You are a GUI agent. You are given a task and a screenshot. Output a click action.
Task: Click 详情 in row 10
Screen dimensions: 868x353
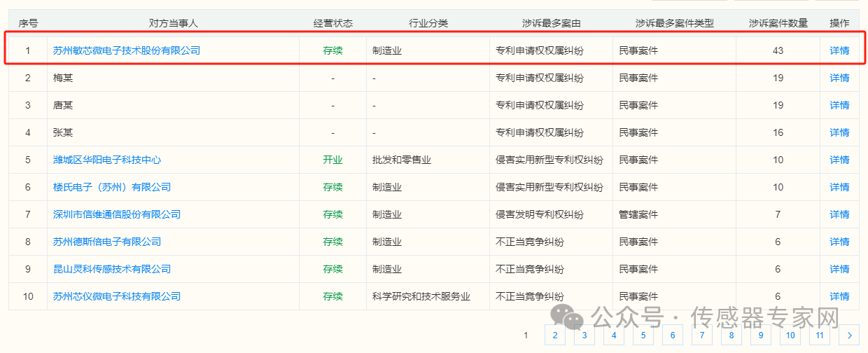click(839, 296)
